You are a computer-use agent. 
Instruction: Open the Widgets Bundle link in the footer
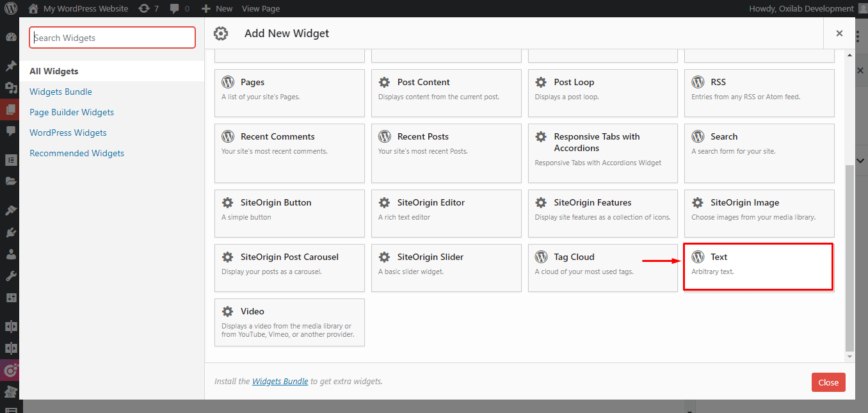click(280, 381)
